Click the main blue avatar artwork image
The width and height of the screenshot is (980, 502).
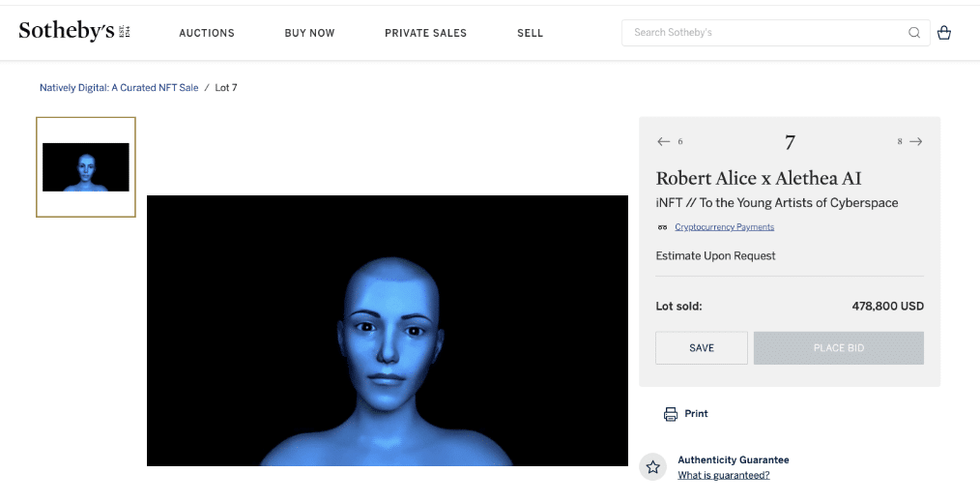tap(387, 331)
